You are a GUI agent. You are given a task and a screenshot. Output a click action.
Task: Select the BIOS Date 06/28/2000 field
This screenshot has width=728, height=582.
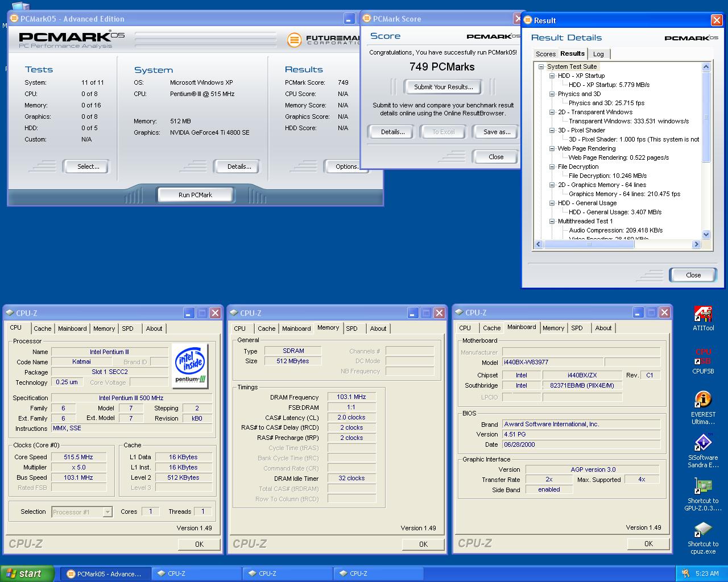[x=581, y=444]
